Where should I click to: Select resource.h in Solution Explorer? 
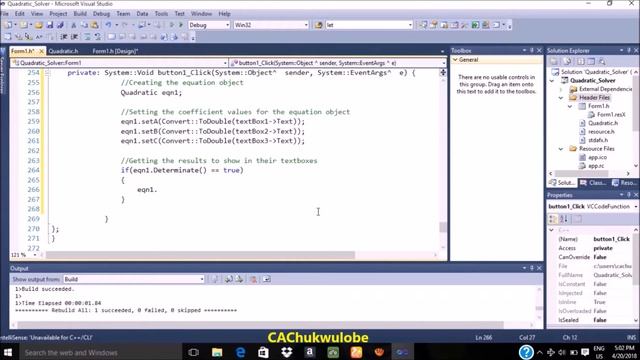pyautogui.click(x=601, y=131)
